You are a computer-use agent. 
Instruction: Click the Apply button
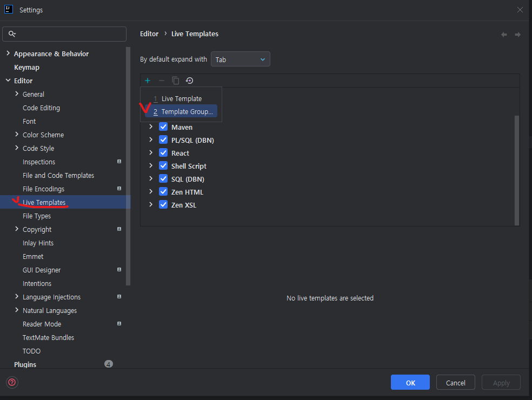501,382
